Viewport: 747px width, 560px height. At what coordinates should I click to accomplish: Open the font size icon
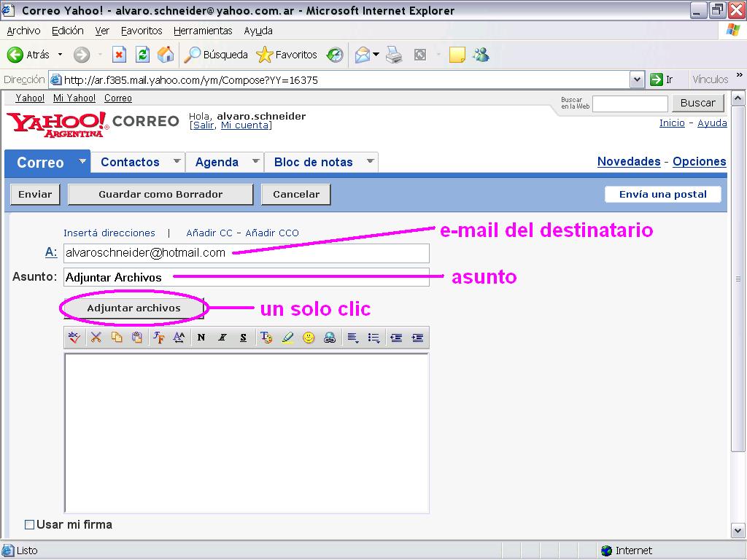click(x=179, y=338)
